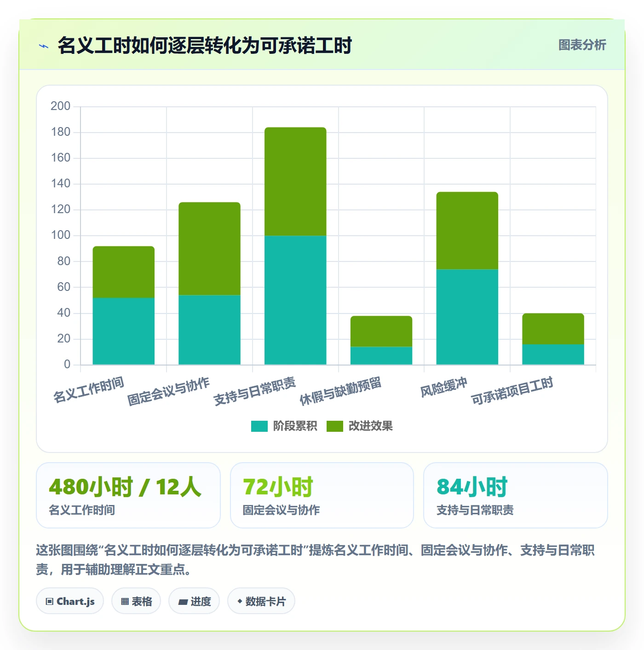Viewport: 644px width, 650px height.
Task: Select the 72小时 data card
Action: tap(322, 495)
